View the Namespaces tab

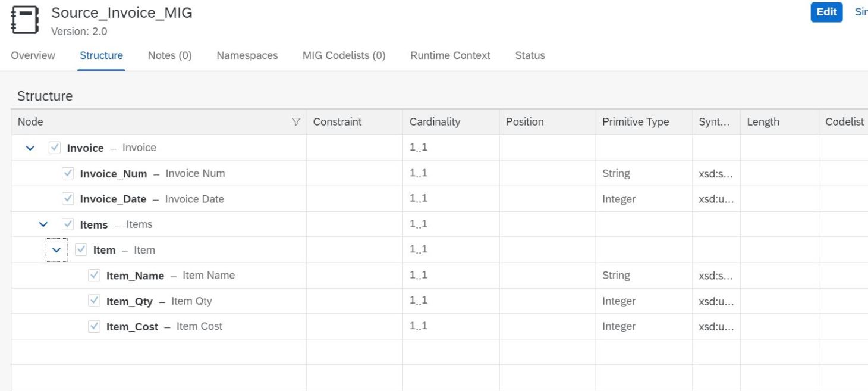[246, 55]
